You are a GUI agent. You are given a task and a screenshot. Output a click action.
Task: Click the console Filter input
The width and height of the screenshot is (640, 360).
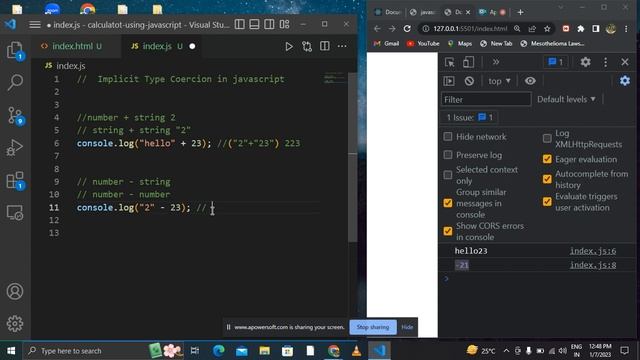click(x=486, y=99)
